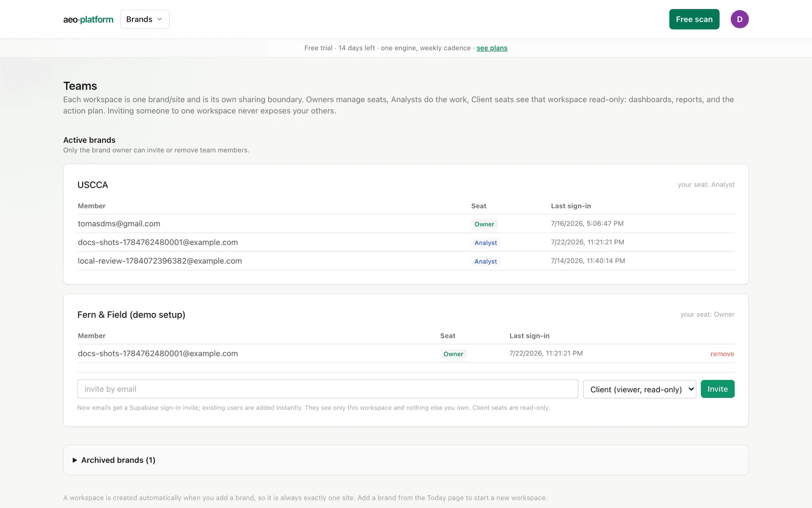Click the aeo·platform logo
The image size is (812, 508).
(88, 19)
